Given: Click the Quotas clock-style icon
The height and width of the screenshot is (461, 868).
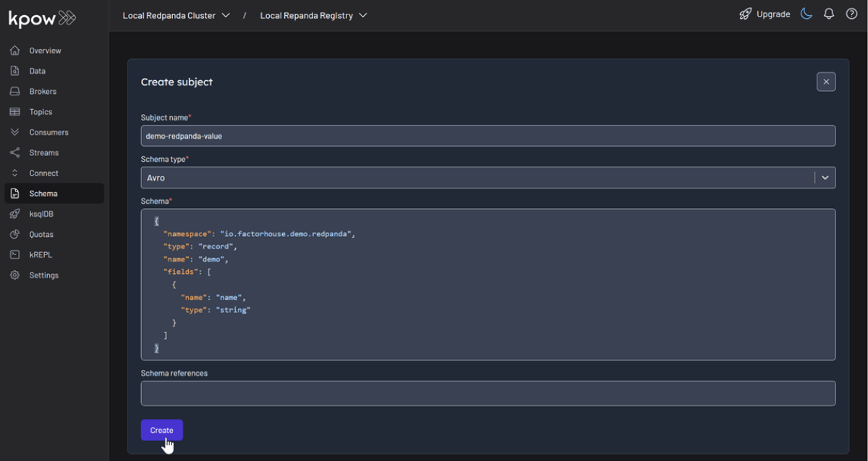Looking at the screenshot, I should click(x=15, y=233).
